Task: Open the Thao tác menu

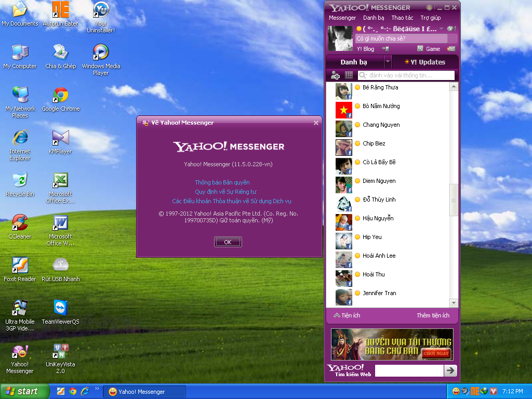Action: click(402, 18)
